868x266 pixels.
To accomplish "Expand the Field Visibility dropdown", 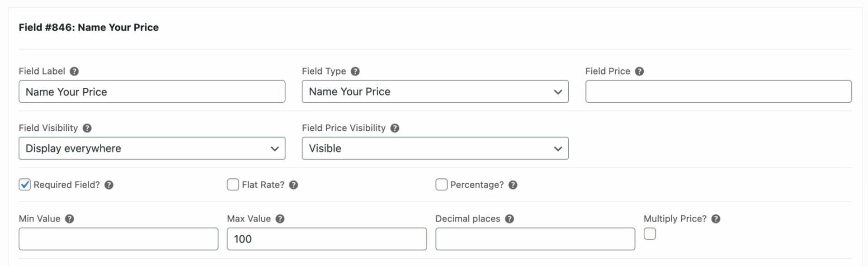I will (x=152, y=148).
